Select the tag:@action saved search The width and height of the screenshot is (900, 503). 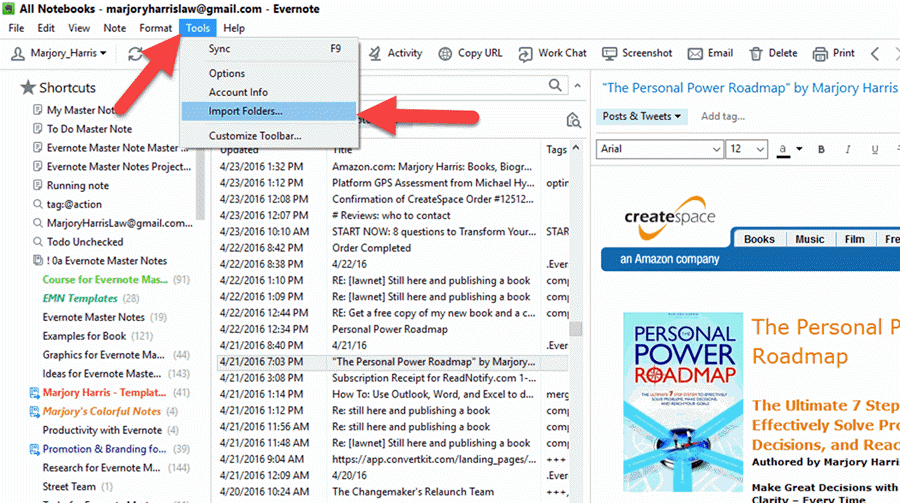click(74, 204)
